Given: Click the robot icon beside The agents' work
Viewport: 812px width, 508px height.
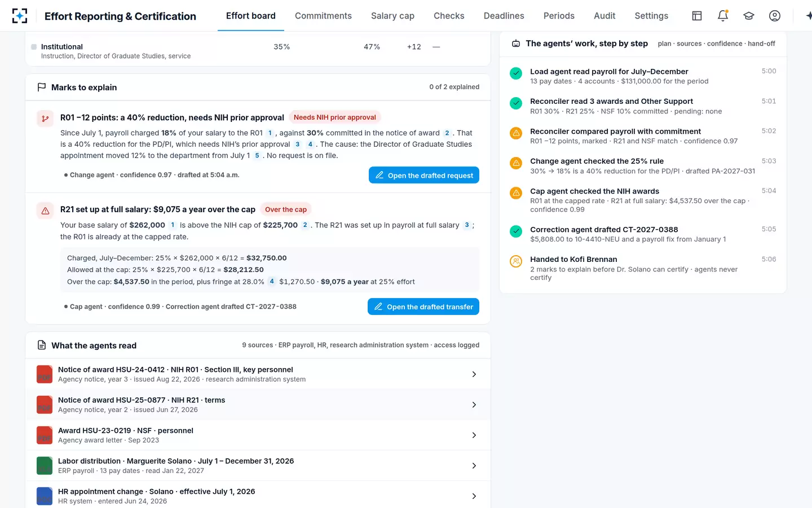Looking at the screenshot, I should pyautogui.click(x=516, y=43).
